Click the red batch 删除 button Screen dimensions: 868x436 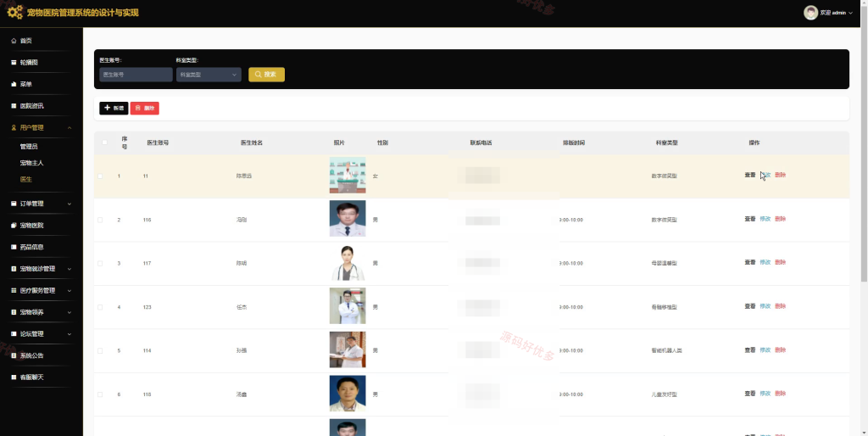coord(144,108)
